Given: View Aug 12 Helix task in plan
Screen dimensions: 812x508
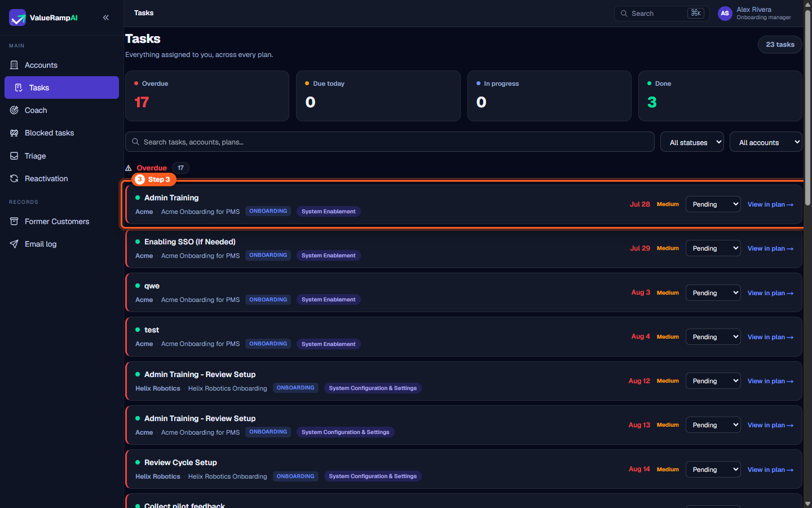Looking at the screenshot, I should pyautogui.click(x=770, y=381).
